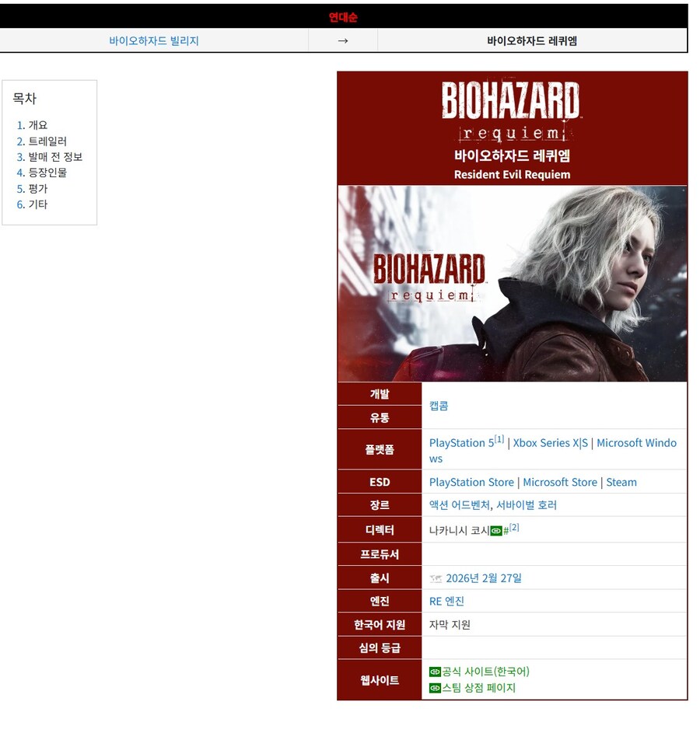Screen dimensions: 700x733
Task: Click the external link icon before 스팀 상점 페이지
Action: point(436,688)
